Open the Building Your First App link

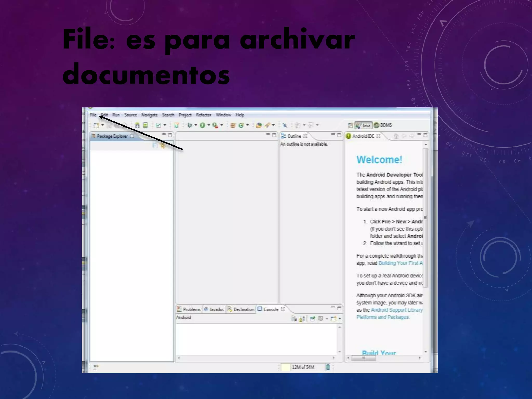pos(400,263)
